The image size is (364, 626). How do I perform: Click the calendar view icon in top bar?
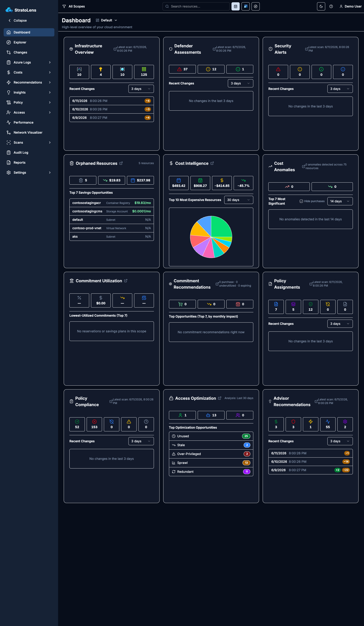coord(235,6)
